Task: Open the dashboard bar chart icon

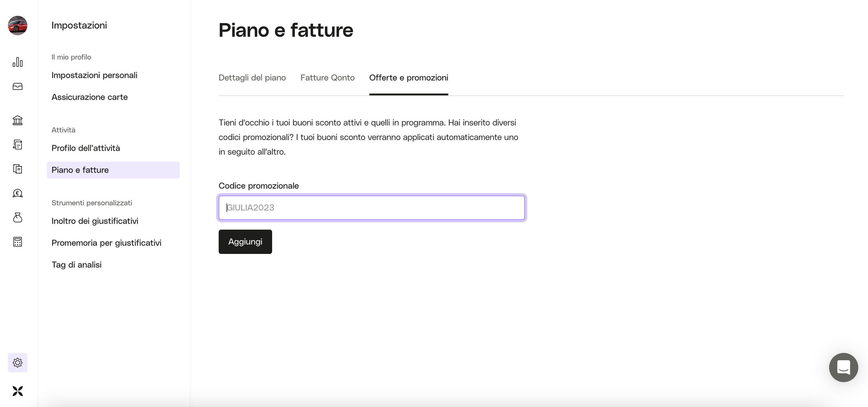Action: [18, 62]
